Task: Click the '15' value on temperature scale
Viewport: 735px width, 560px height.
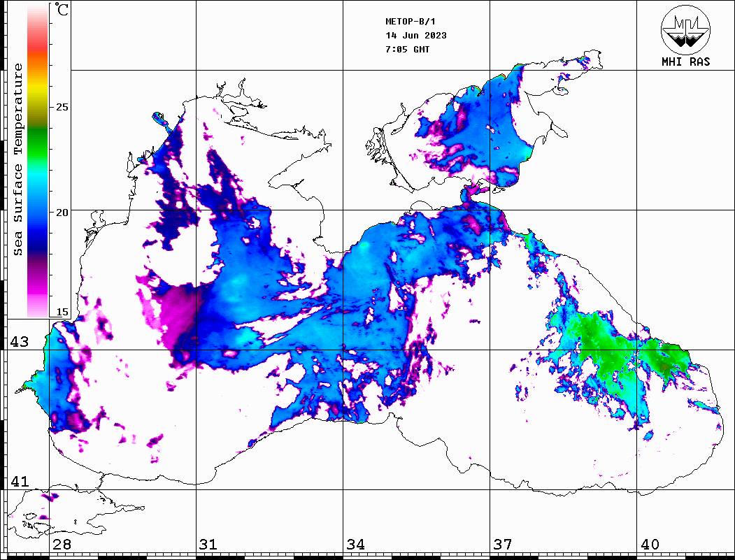Action: point(62,312)
